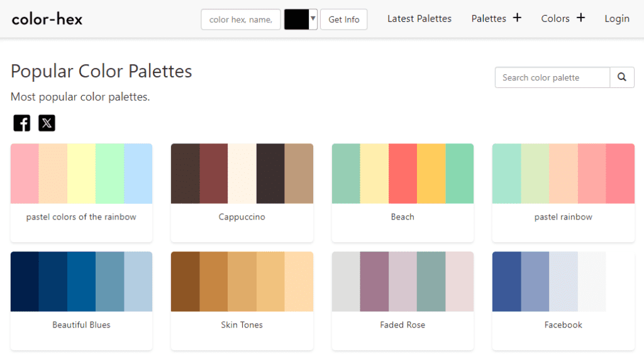
Task: Click darkest navy swatch in Beautiful Blues
Action: pos(25,281)
